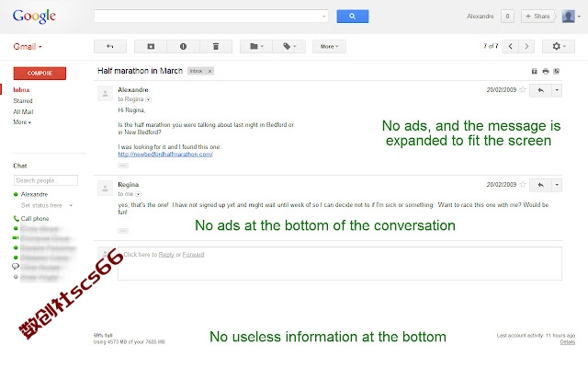Open the account avatar menu
Viewport: 588px width, 368px height.
[571, 17]
